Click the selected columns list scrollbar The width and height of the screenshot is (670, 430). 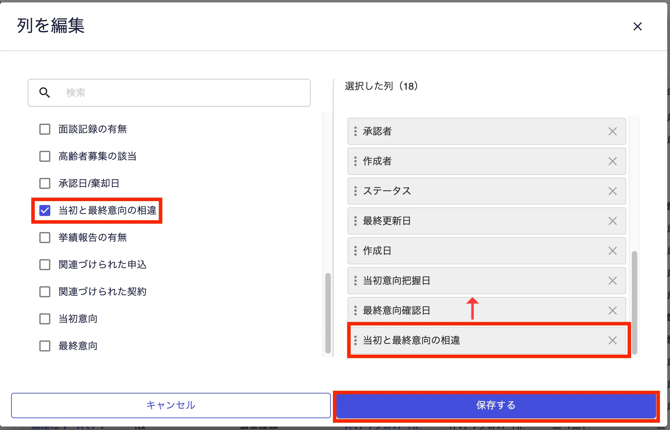coord(634,300)
